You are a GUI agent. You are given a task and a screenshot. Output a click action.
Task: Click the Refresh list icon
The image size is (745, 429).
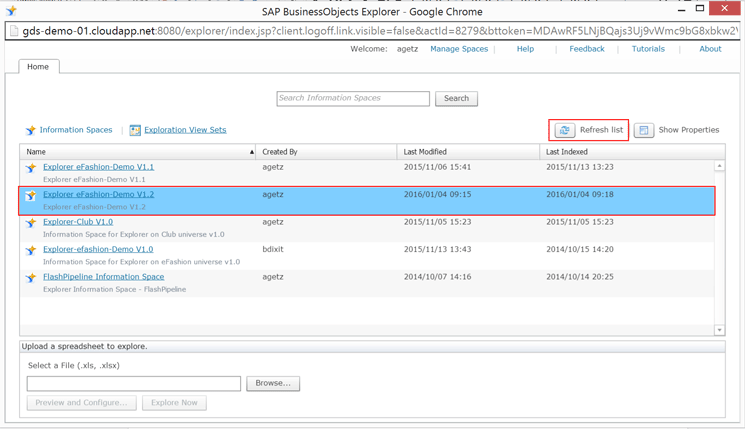click(x=565, y=130)
